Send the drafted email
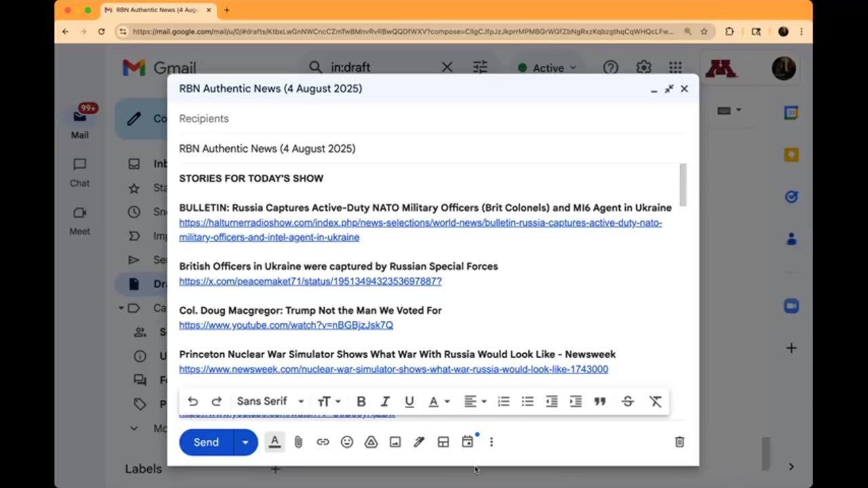Image resolution: width=868 pixels, height=488 pixels. coord(206,442)
